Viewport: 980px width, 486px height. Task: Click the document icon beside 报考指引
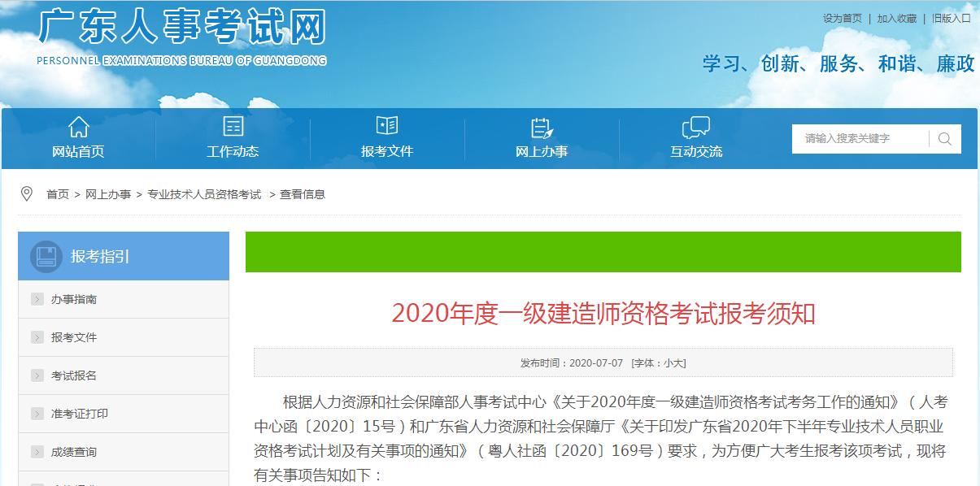47,256
